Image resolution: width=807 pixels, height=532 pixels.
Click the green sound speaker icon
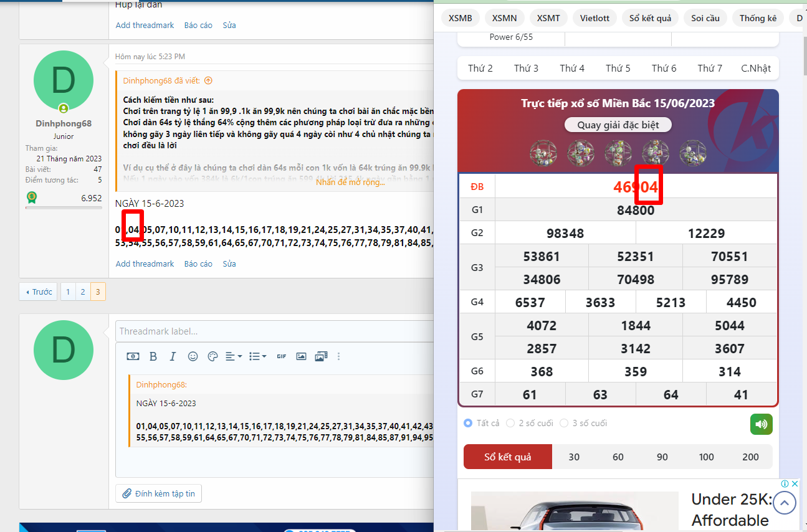(x=761, y=424)
